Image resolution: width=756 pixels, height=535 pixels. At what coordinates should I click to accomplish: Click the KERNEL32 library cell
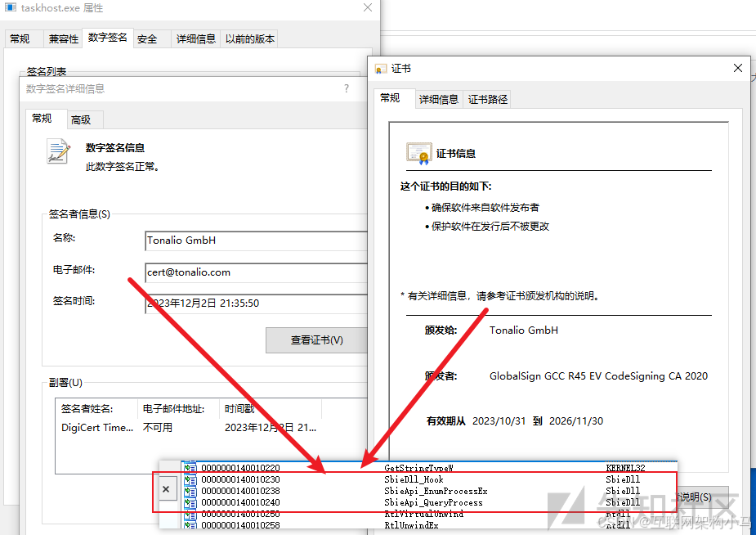(625, 467)
